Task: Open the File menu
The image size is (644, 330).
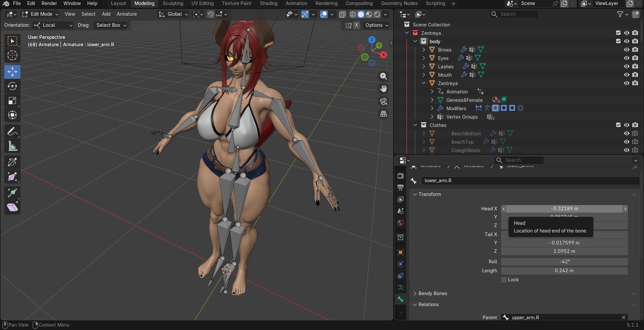Action: (x=17, y=3)
